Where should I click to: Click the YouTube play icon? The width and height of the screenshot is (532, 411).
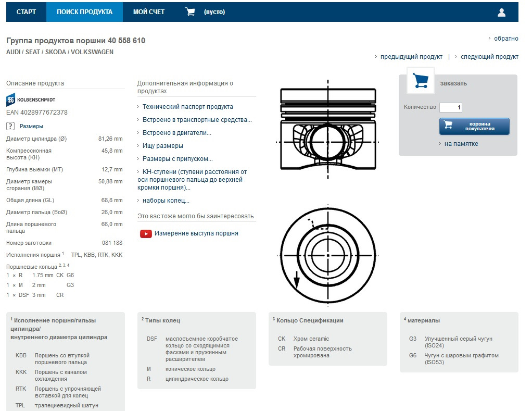click(x=146, y=233)
